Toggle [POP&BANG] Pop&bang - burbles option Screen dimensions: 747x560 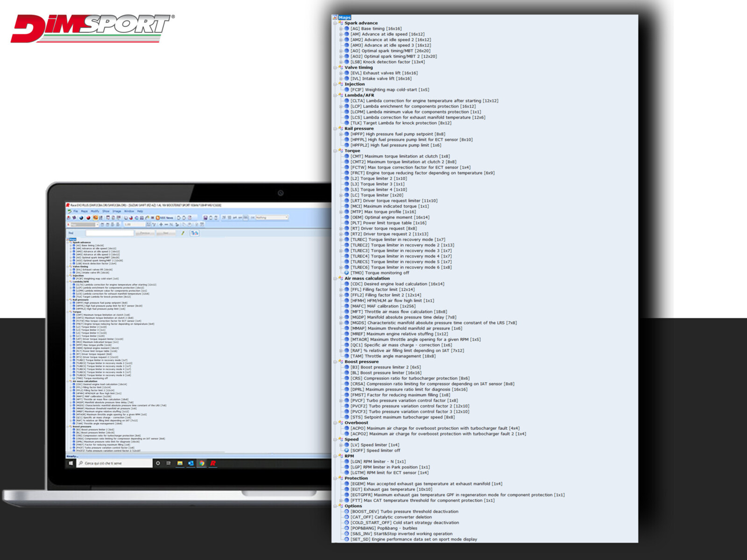(x=346, y=528)
